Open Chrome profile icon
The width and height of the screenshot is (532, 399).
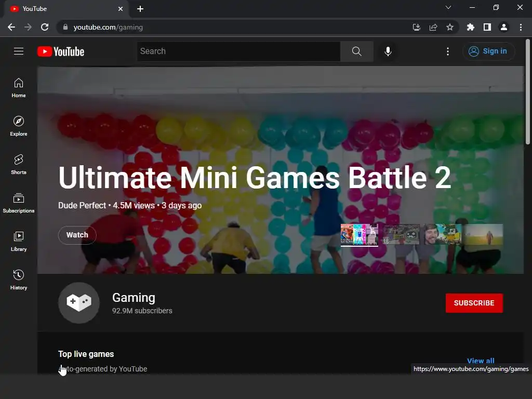pos(504,27)
